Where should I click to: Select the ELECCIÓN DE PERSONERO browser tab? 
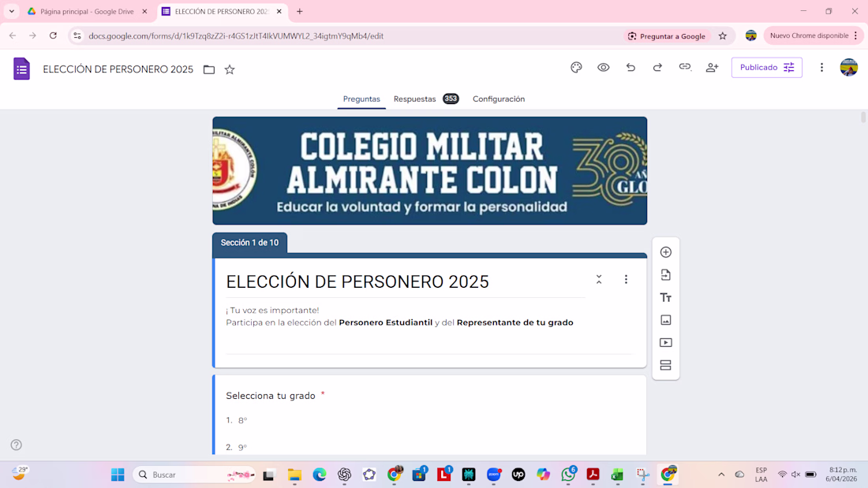222,11
